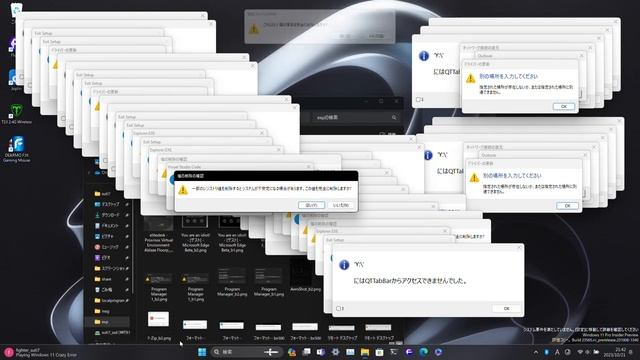Image resolution: width=640 pixels, height=360 pixels.
Task: Click the pin icon beside ドキュメント
Action: [127, 226]
